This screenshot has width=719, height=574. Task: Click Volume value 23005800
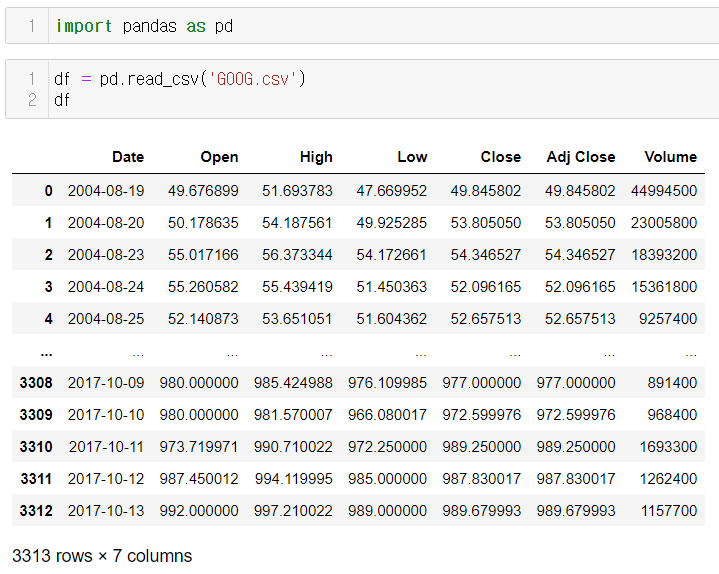664,223
